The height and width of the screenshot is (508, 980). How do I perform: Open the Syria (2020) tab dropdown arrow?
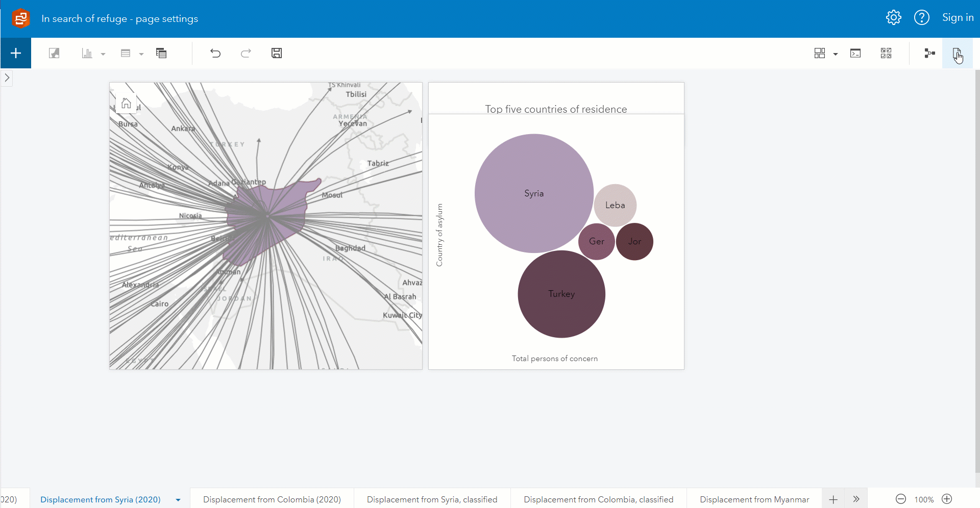coord(178,500)
